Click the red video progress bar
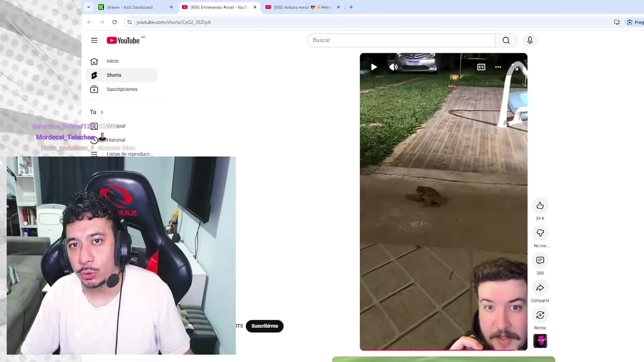 (x=443, y=349)
